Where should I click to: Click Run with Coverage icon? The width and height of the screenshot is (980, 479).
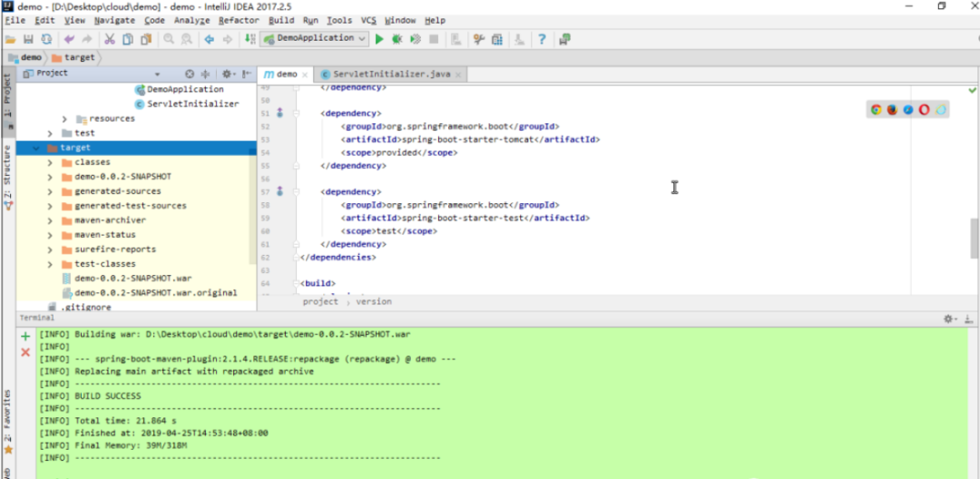[415, 39]
